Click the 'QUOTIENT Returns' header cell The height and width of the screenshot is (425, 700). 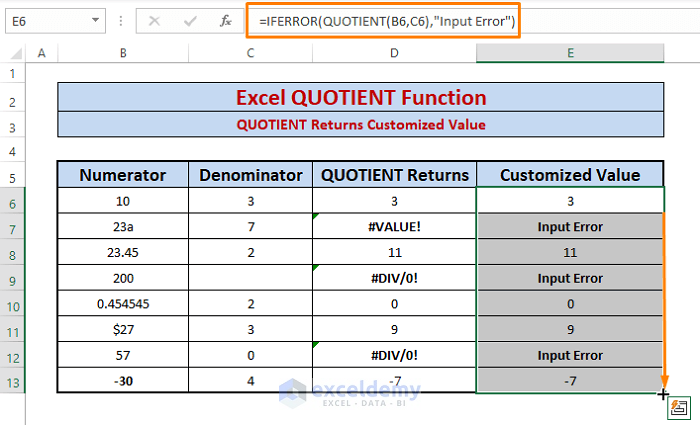[x=394, y=175]
